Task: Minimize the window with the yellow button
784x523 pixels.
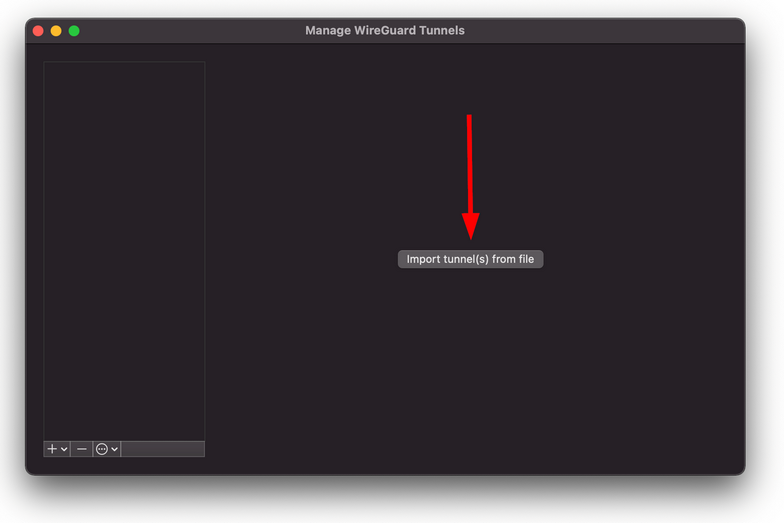Action: point(56,31)
